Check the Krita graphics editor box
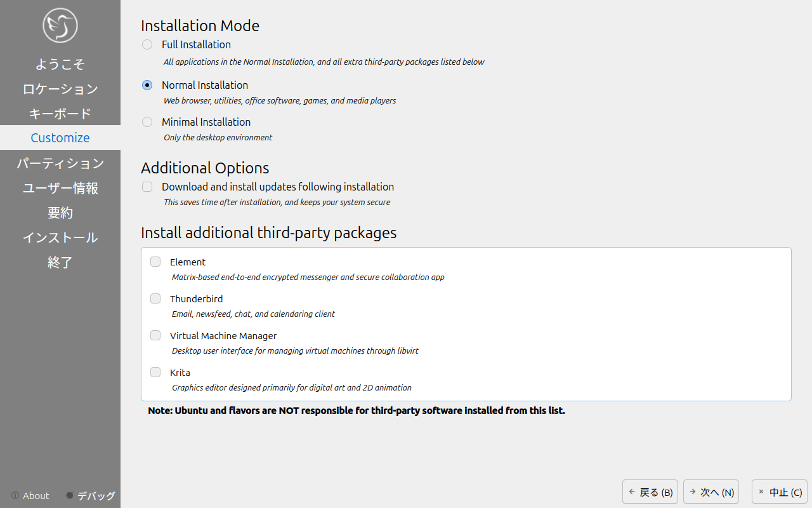 [155, 372]
